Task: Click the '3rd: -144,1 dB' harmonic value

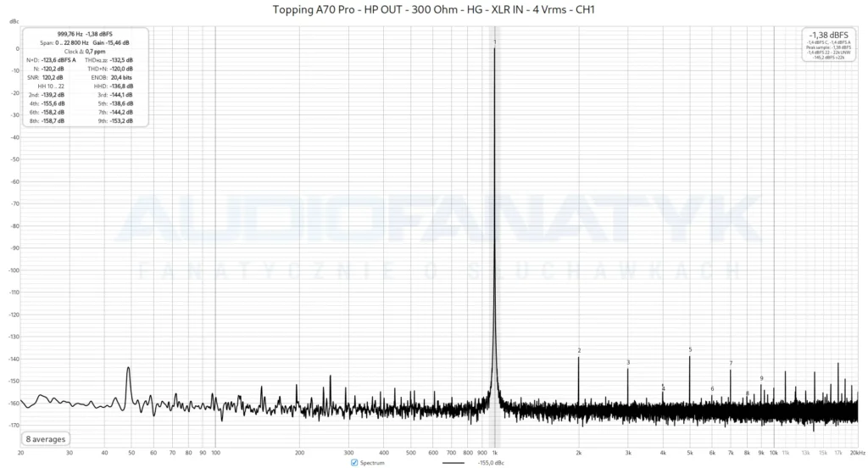Action: click(x=115, y=95)
